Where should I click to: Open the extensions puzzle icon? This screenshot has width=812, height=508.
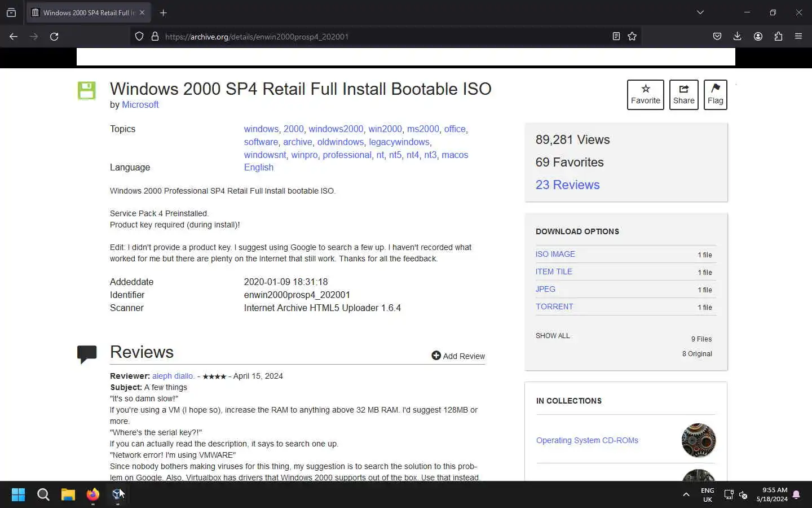click(x=778, y=36)
